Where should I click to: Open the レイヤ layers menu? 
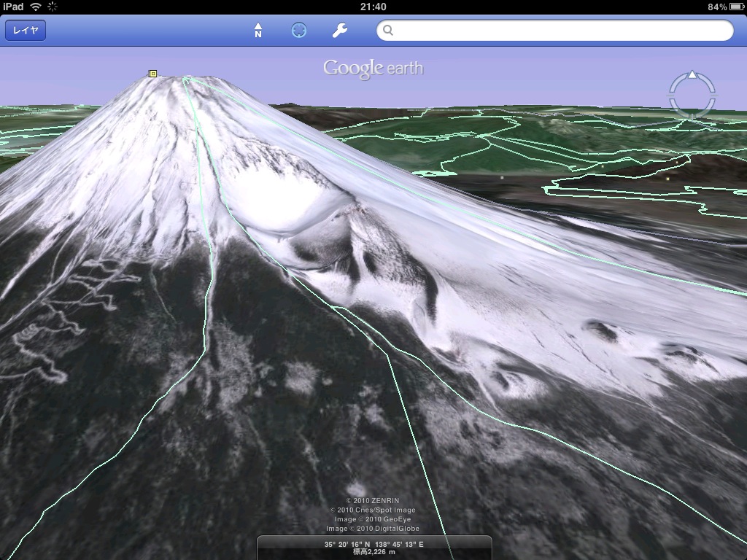26,31
